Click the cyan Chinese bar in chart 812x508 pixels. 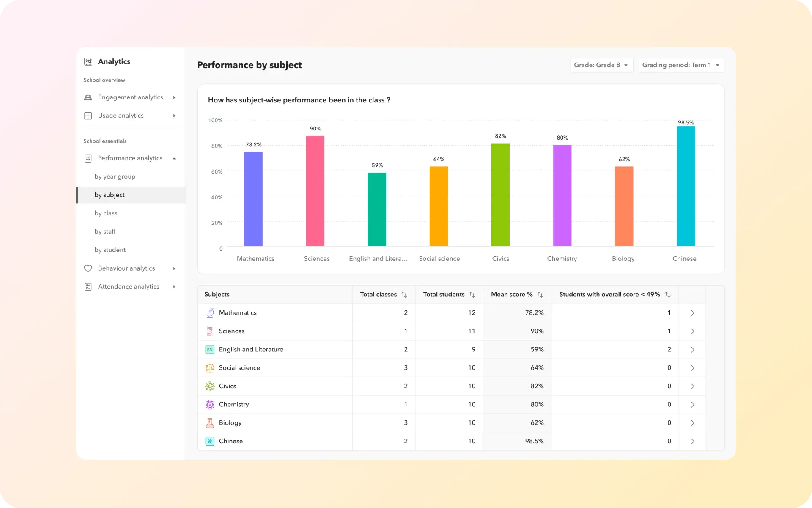click(x=686, y=186)
